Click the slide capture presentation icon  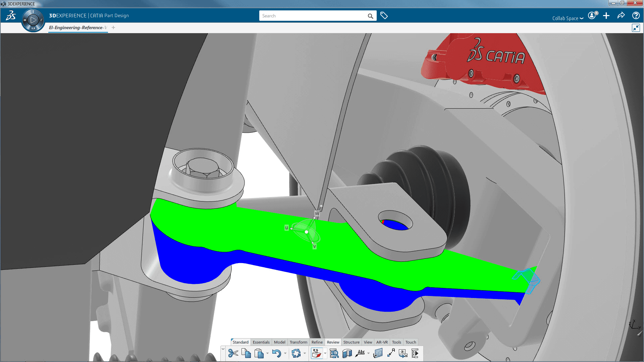[x=403, y=353]
